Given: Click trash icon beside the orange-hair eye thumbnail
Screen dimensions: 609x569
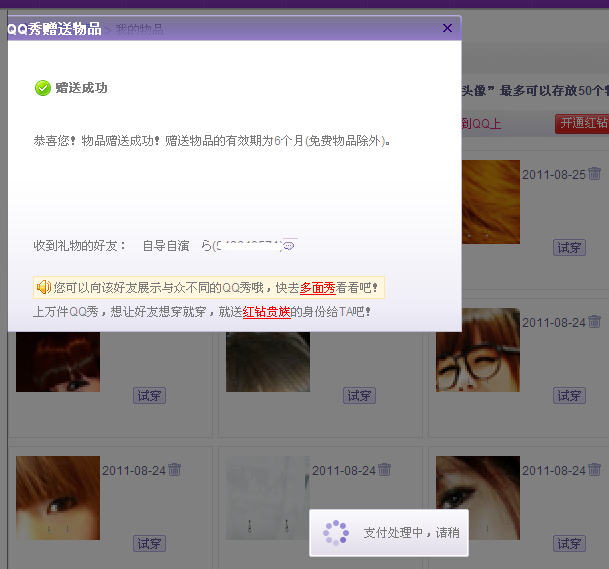Looking at the screenshot, I should [174, 469].
